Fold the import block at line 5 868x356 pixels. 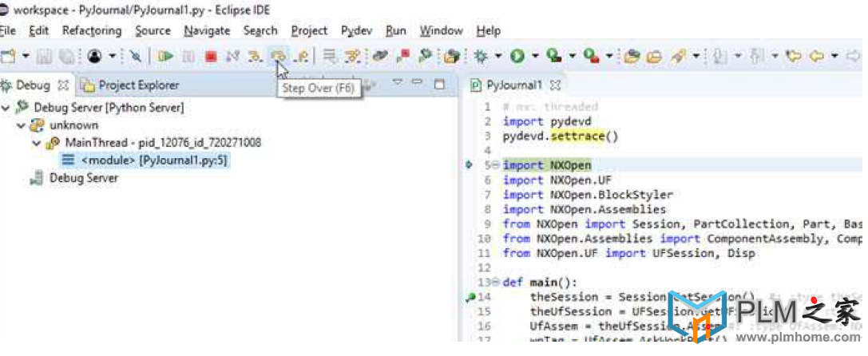pyautogui.click(x=495, y=165)
